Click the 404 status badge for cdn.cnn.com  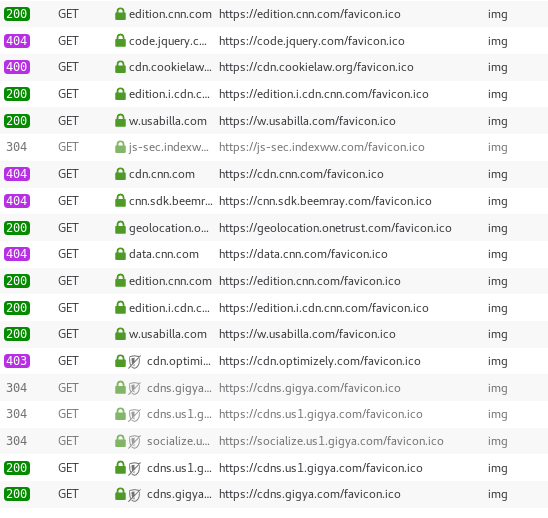click(17, 174)
